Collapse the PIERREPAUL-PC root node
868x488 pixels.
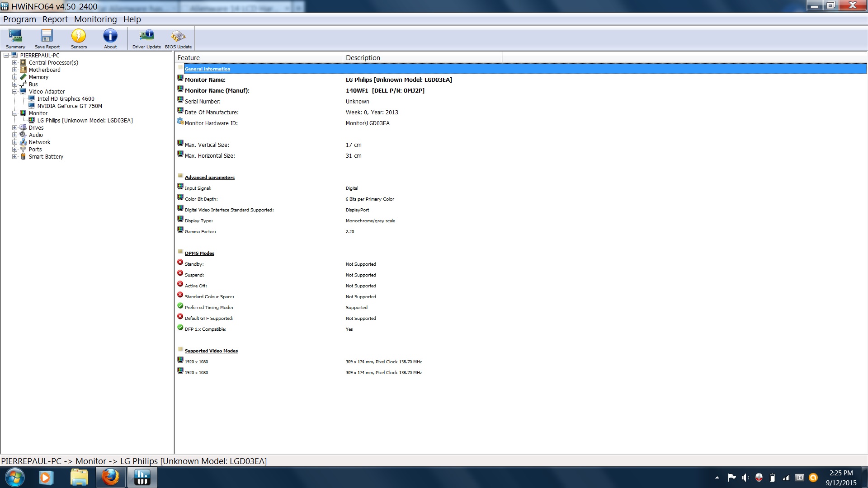click(6, 56)
